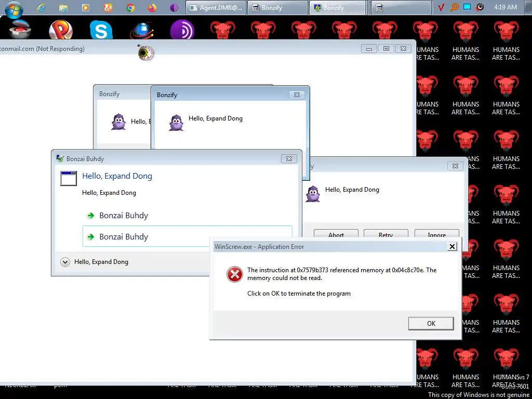Click Abort in the Bonzify message box
This screenshot has height=399, width=532.
336,235
